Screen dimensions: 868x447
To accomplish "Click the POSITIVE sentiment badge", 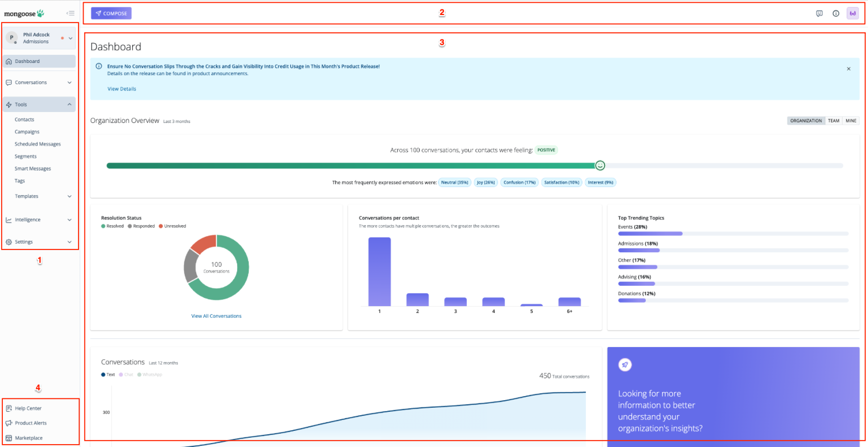I will [x=546, y=150].
